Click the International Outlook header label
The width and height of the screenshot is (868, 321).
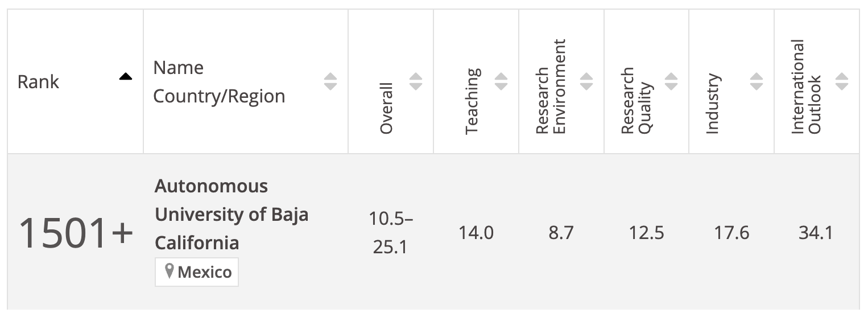(x=806, y=87)
